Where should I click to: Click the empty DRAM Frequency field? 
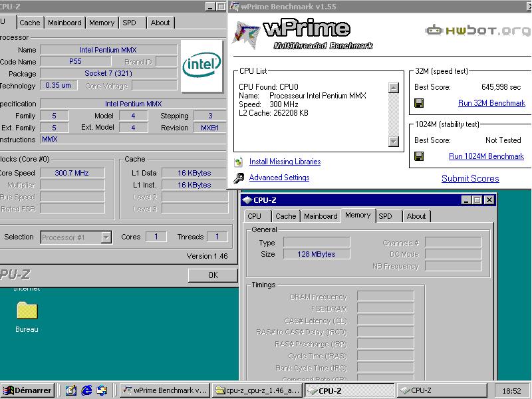386,296
